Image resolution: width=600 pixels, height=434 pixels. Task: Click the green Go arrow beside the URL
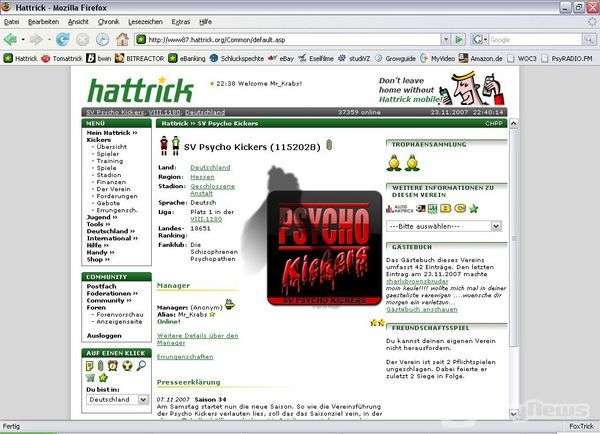click(458, 39)
